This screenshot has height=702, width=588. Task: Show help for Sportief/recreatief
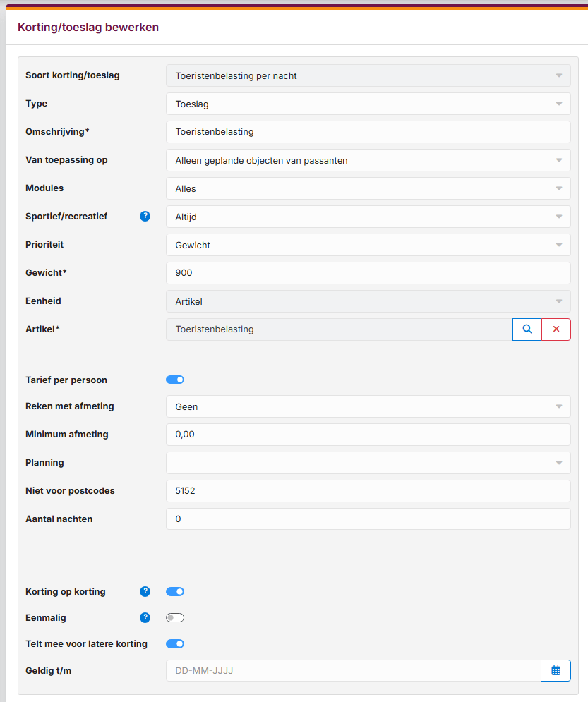(145, 217)
